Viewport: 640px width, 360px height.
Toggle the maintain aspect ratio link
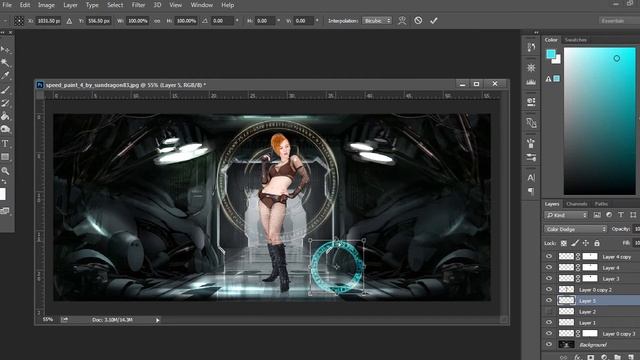point(157,21)
